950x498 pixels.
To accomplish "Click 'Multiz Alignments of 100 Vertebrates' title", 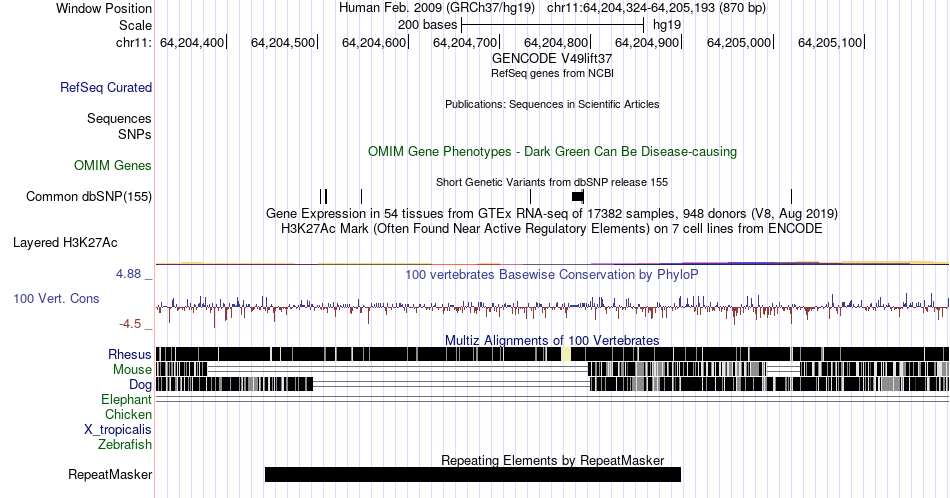I will tap(552, 340).
